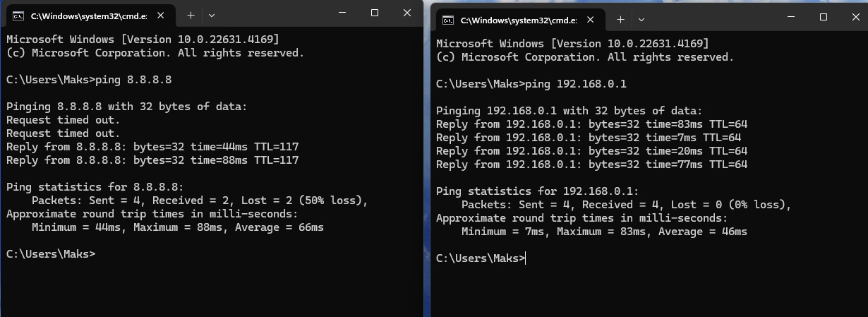Click the cmd icon in right window's tab
The image size is (868, 317).
(x=448, y=20)
